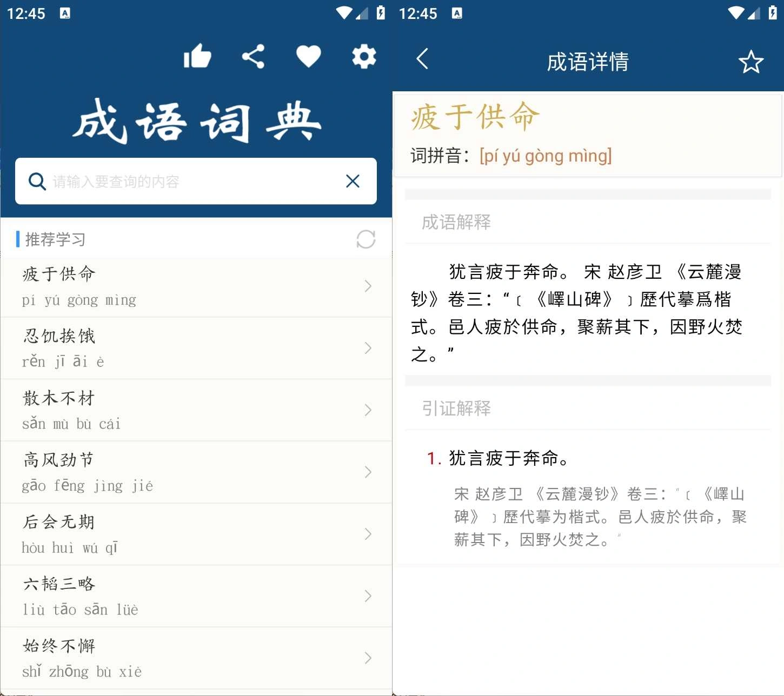Expand the 高风劲节 entry chevron

[368, 472]
